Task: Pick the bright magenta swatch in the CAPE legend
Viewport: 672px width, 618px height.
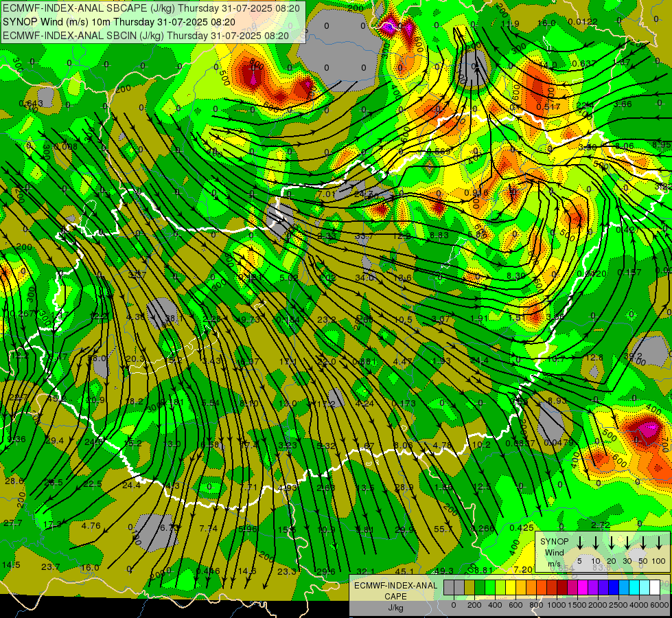Action: (583, 588)
